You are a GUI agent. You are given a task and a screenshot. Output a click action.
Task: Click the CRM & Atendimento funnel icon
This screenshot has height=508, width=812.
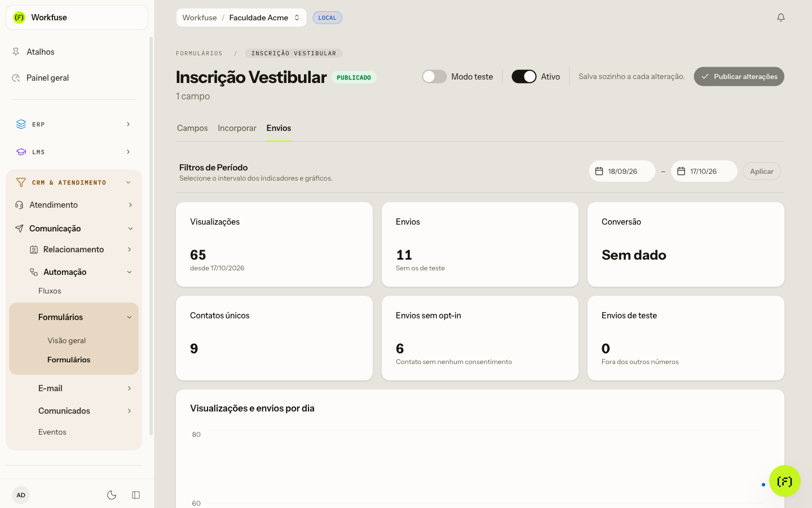coord(21,182)
